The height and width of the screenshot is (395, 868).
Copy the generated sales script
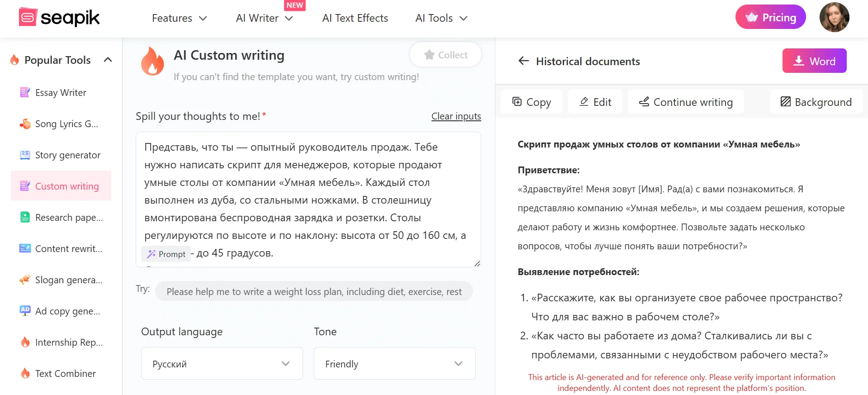[531, 101]
